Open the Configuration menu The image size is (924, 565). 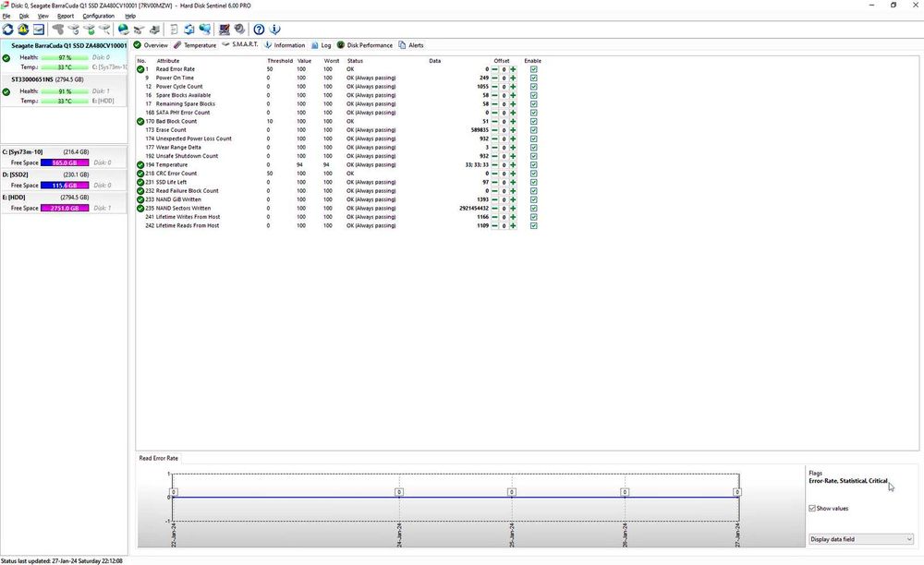pos(99,16)
